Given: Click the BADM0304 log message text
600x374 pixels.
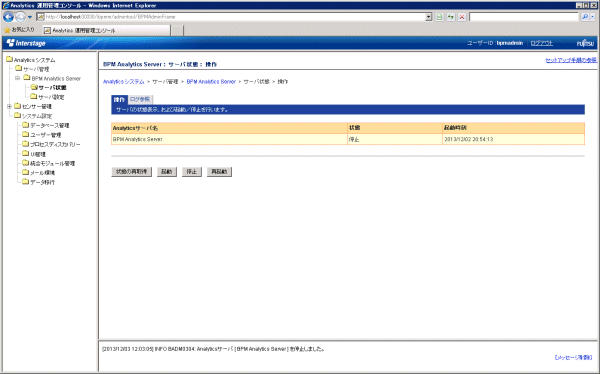Looking at the screenshot, I should (x=214, y=349).
